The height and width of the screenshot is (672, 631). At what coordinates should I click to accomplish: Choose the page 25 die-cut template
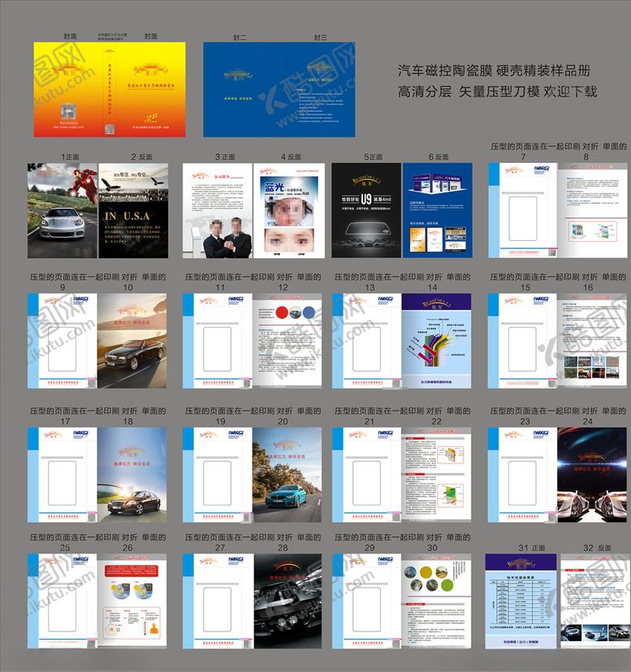click(63, 601)
